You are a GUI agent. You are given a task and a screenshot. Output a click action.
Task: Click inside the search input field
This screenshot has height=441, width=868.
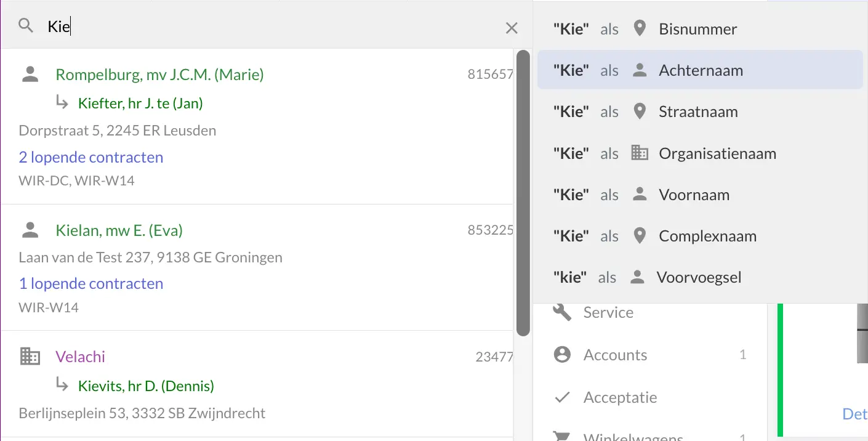coord(185,26)
